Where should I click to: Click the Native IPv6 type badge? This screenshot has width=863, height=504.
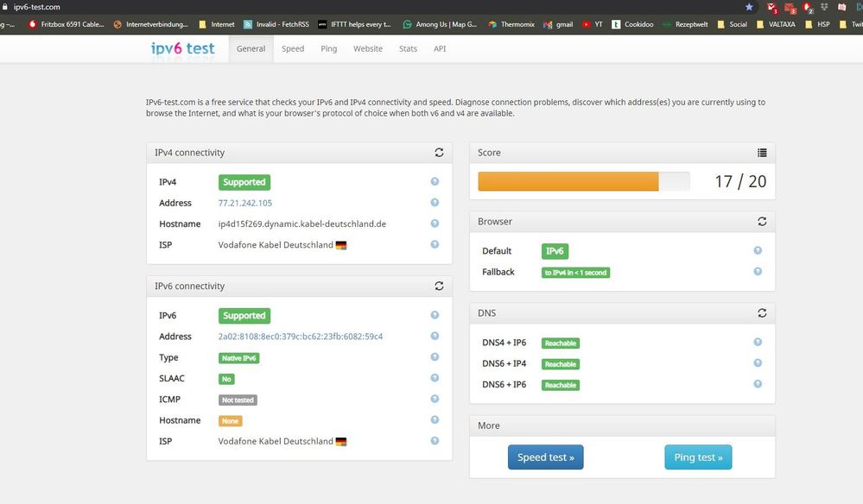(239, 358)
